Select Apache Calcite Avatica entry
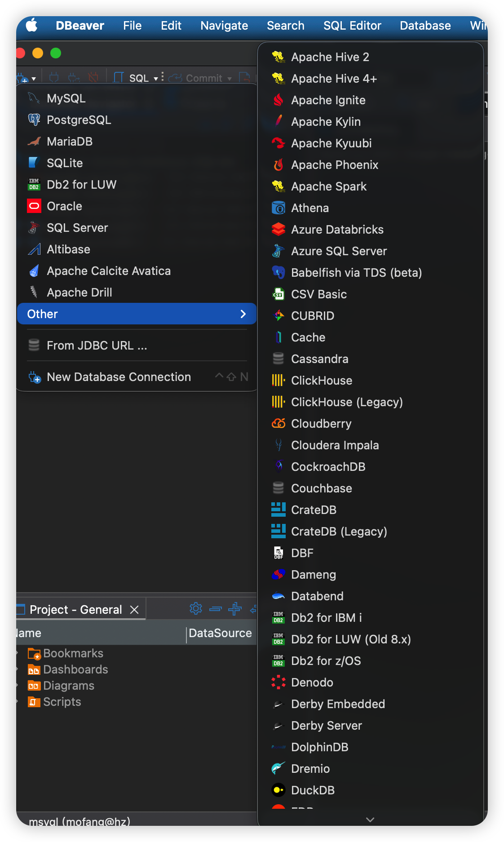The width and height of the screenshot is (504, 842). pyautogui.click(x=137, y=271)
